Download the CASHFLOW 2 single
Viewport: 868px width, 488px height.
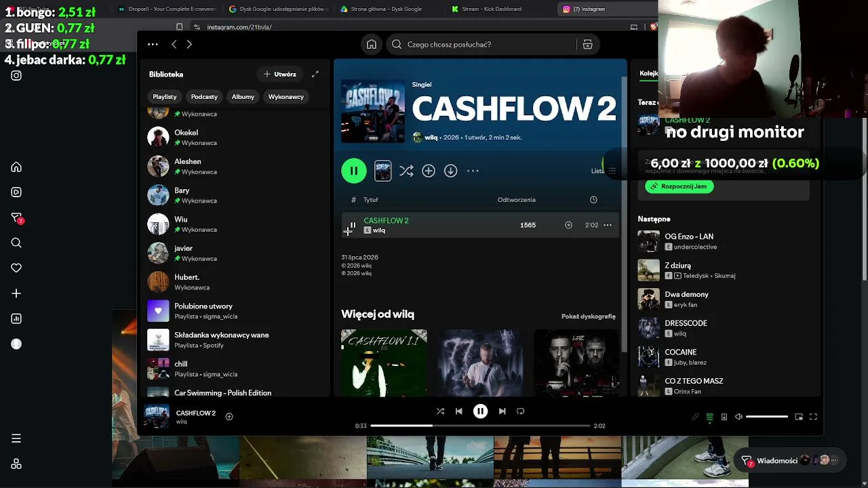(x=450, y=171)
